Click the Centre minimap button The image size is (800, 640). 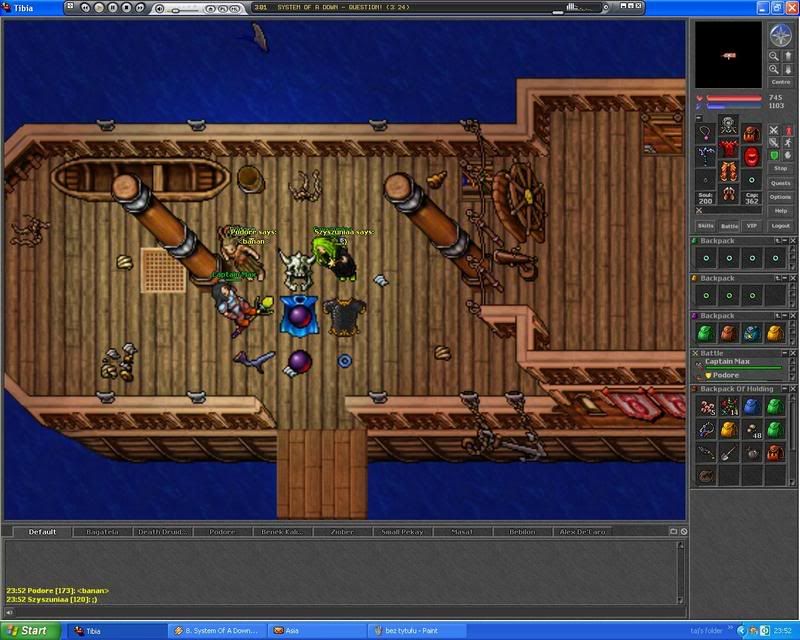[x=781, y=82]
